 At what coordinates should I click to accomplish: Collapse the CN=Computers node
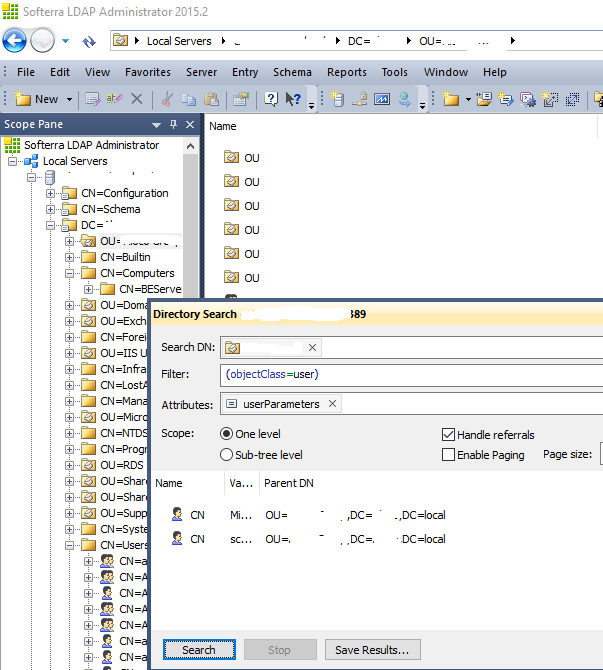(x=69, y=273)
